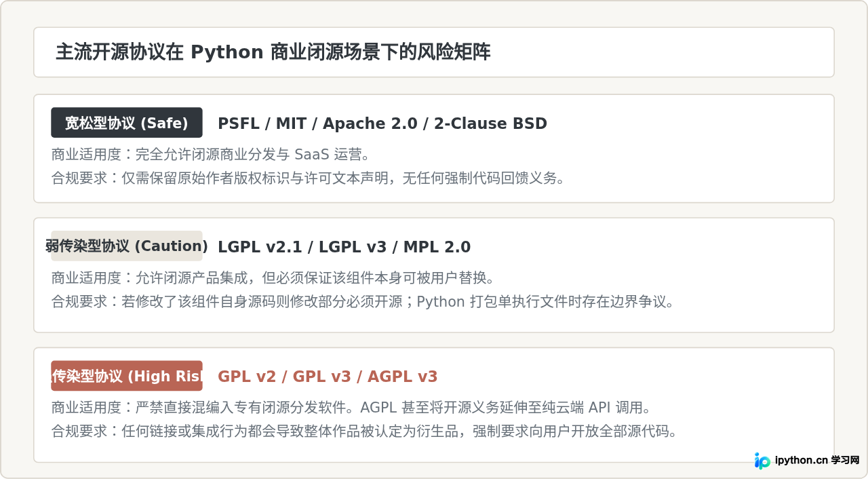Click the ipython.cn logo icon

click(762, 461)
